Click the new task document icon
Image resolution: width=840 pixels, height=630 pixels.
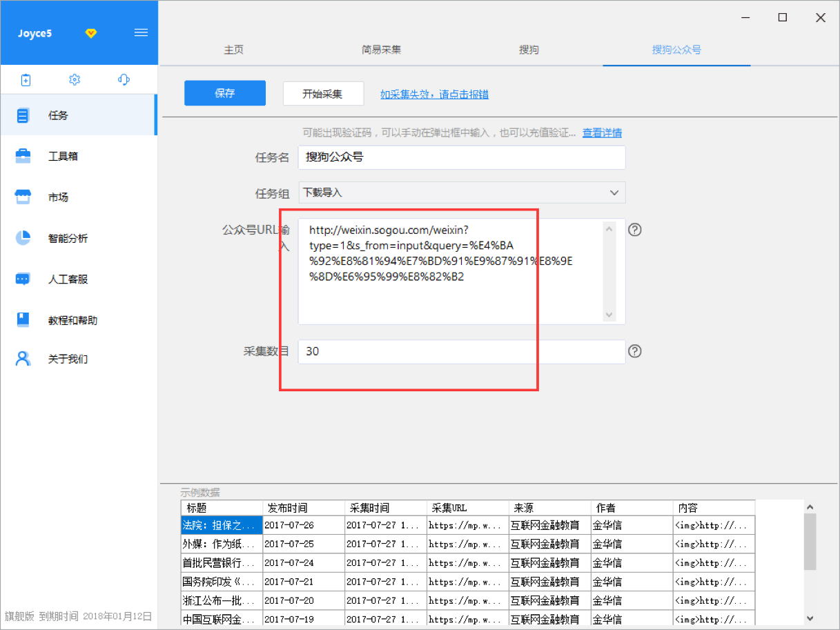[26, 79]
